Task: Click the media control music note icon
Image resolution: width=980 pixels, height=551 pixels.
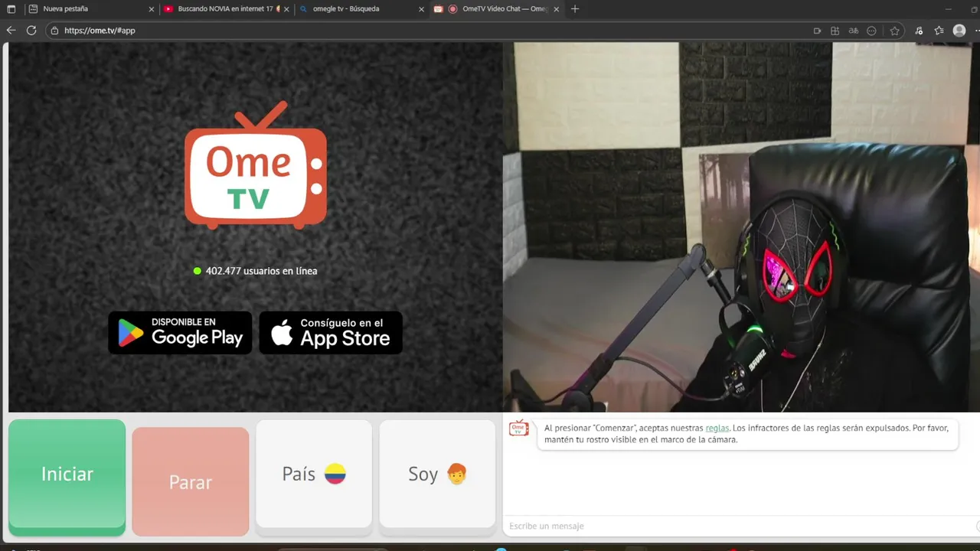Action: pyautogui.click(x=919, y=31)
